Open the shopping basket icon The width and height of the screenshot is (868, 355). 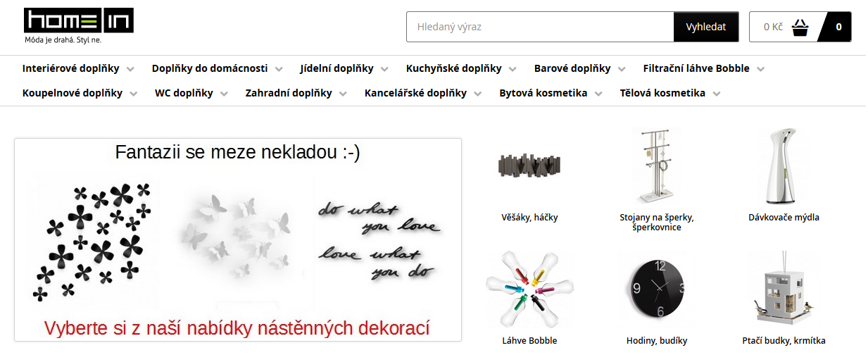[800, 27]
